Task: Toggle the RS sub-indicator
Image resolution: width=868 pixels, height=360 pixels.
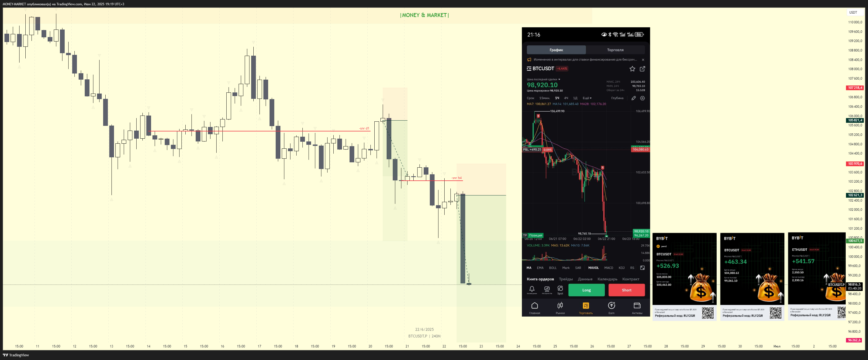Action: coord(632,268)
